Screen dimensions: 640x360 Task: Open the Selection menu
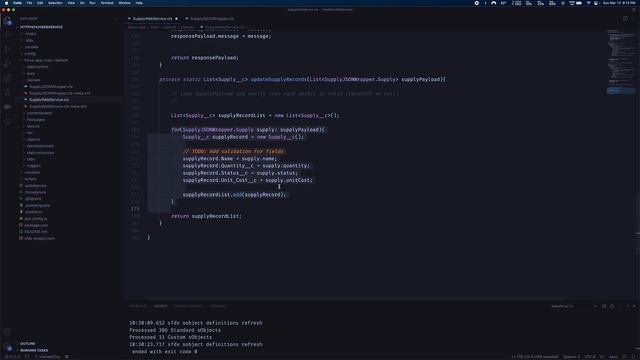pos(55,3)
